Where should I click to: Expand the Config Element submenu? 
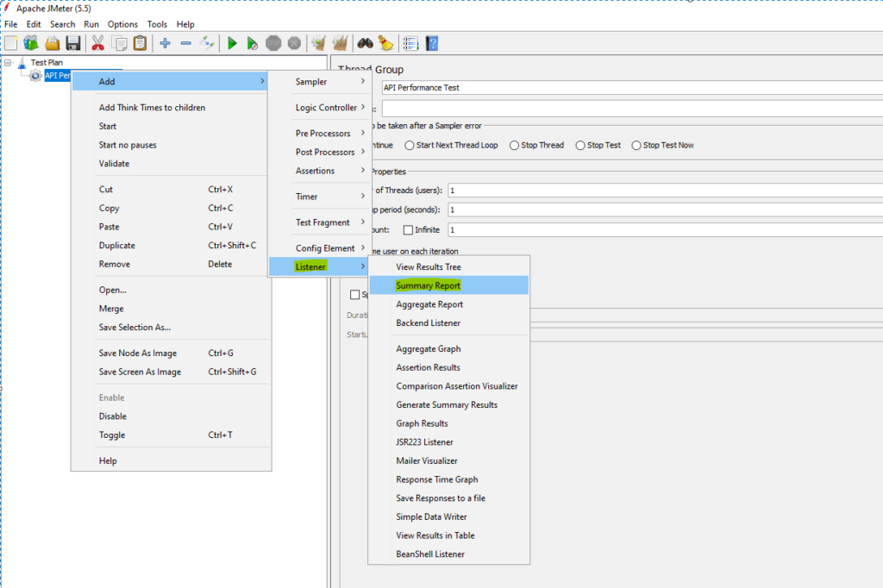[319, 248]
